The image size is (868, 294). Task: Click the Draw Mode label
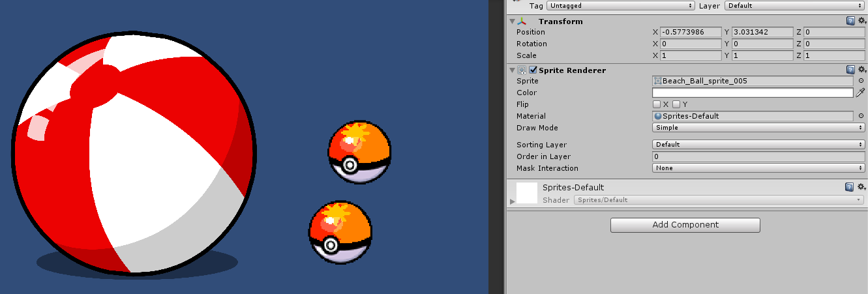537,128
